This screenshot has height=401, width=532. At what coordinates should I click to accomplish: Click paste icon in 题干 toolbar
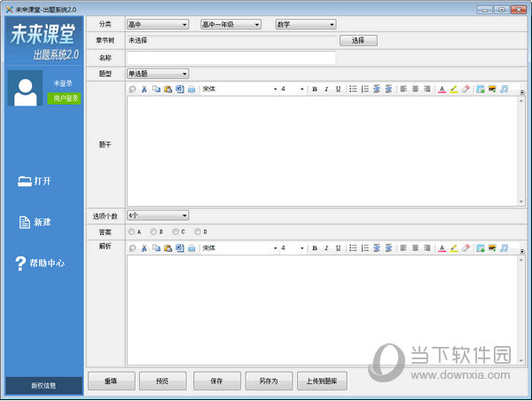(168, 89)
